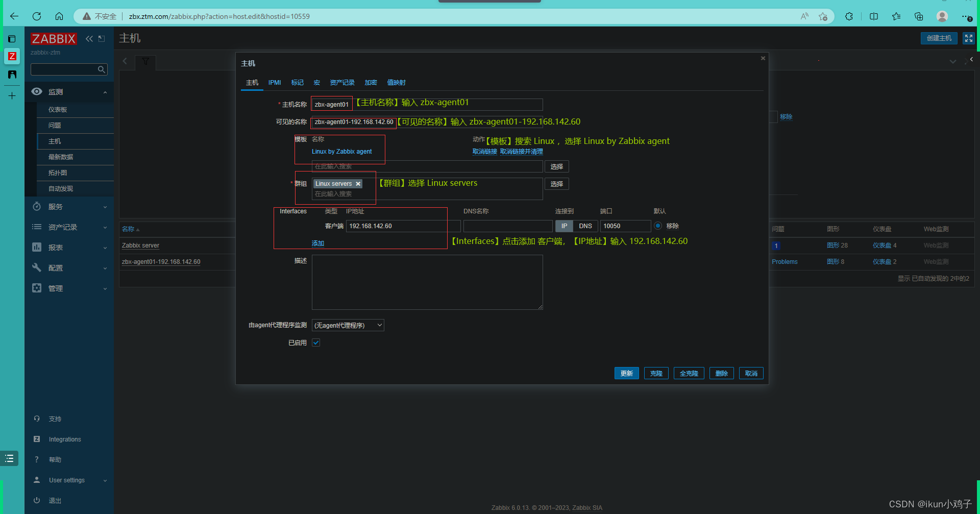Viewport: 980px width, 514px height.
Task: Toggle split screen icon in browser toolbar
Action: coord(874,16)
